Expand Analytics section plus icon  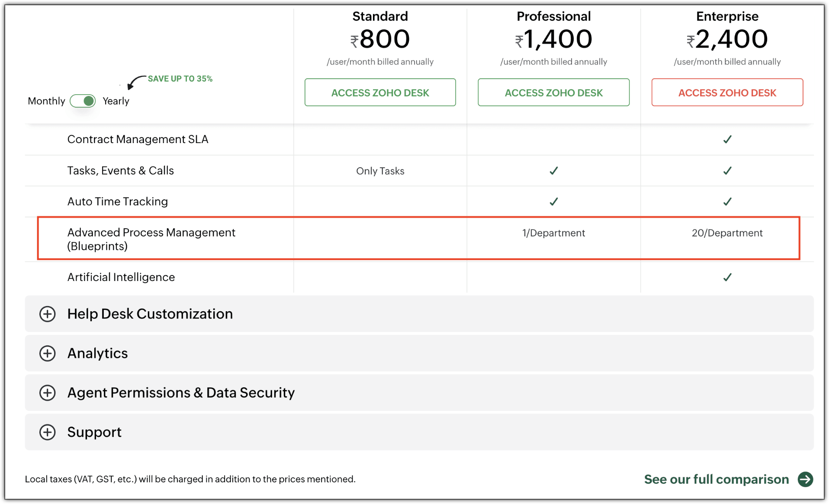pos(48,354)
